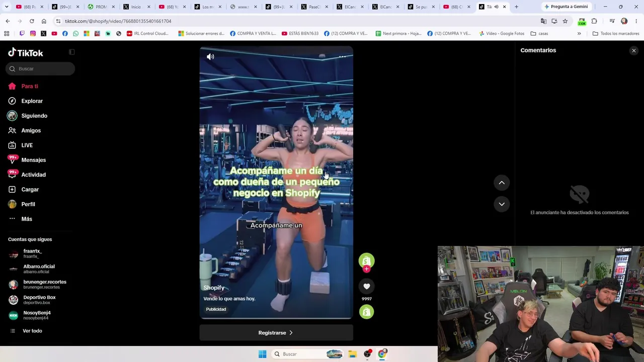Switch to the PaseC tab
Viewport: 644px width, 362px height.
click(315, 7)
